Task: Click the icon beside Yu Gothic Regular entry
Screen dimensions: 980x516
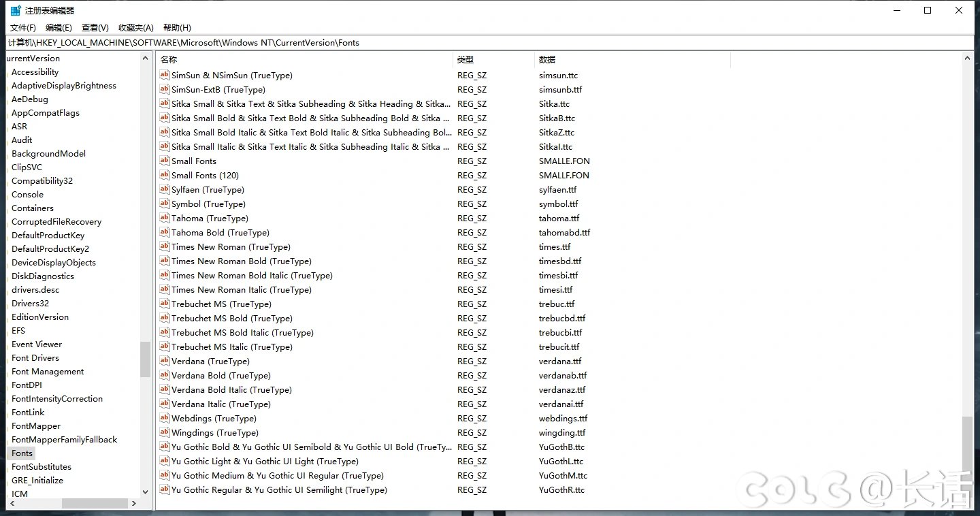Action: (x=164, y=489)
